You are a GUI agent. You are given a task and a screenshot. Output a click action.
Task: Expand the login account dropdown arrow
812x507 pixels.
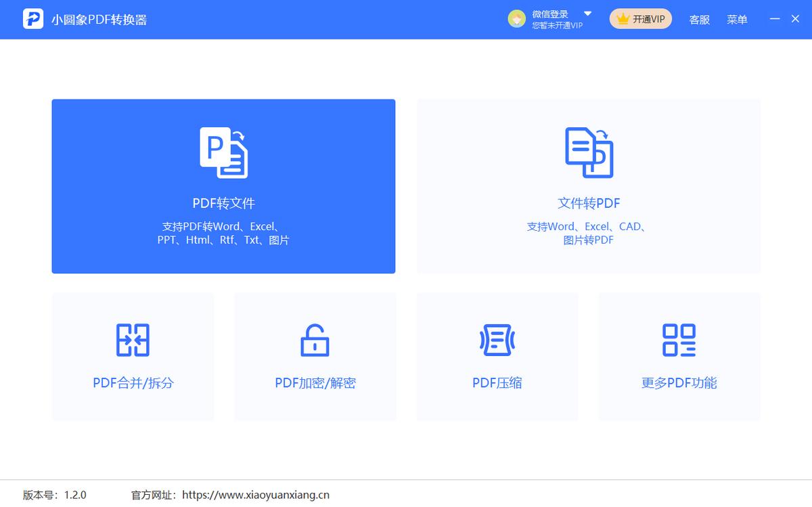(587, 13)
